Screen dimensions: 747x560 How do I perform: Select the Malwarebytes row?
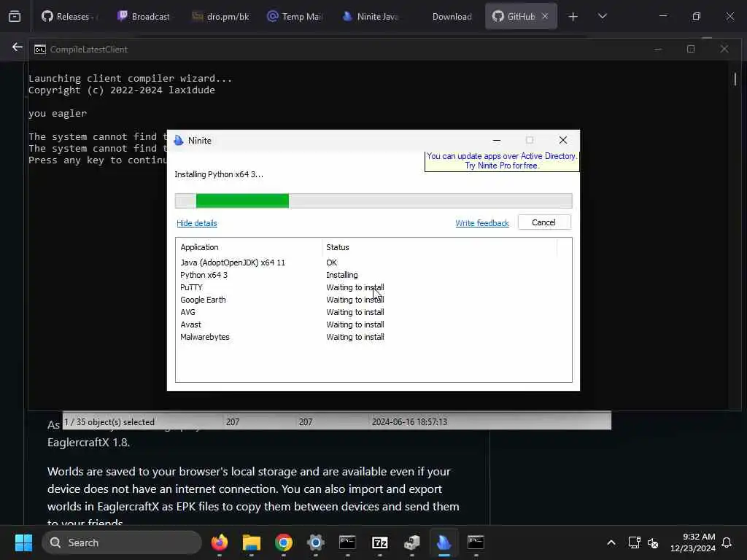pos(373,337)
